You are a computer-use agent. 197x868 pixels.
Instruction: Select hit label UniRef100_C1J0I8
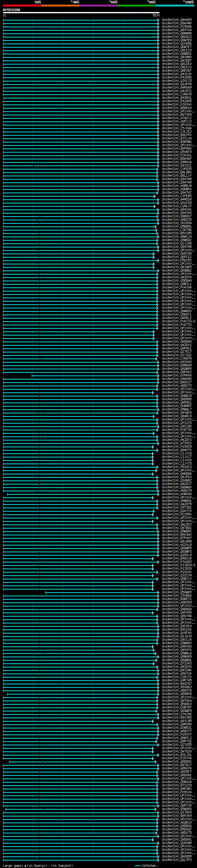177,454
